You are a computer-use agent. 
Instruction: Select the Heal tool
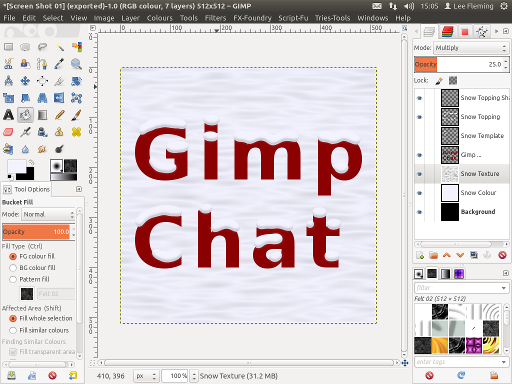tap(76, 132)
